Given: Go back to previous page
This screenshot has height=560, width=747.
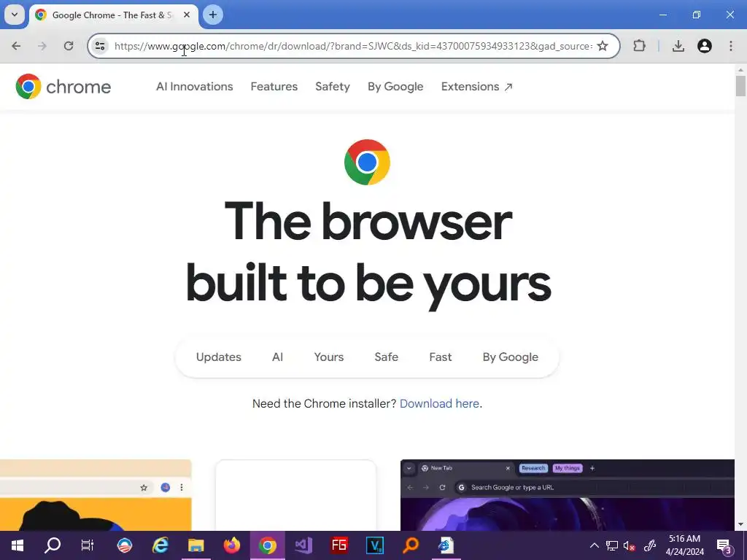Looking at the screenshot, I should click(16, 46).
